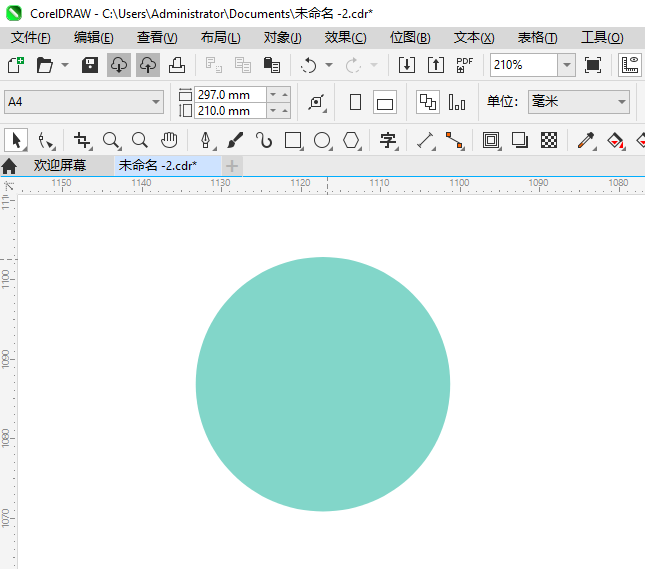Click the Undo arrow icon
645x569 pixels.
pos(309,65)
